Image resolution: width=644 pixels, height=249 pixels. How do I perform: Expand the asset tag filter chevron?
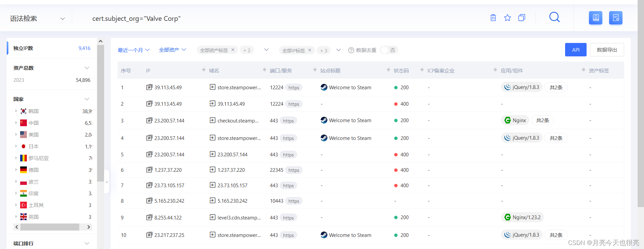coord(266,50)
